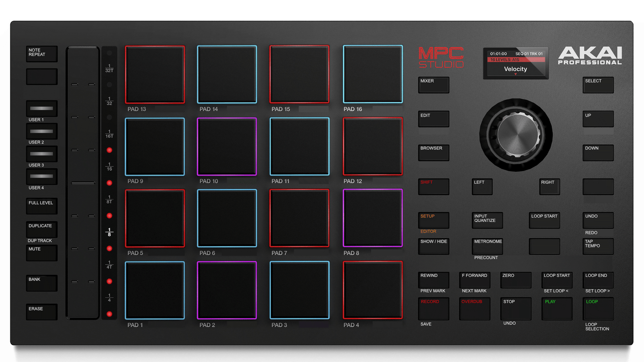This screenshot has height=362, width=644.
Task: Tap PAD 5
Action: point(155,218)
